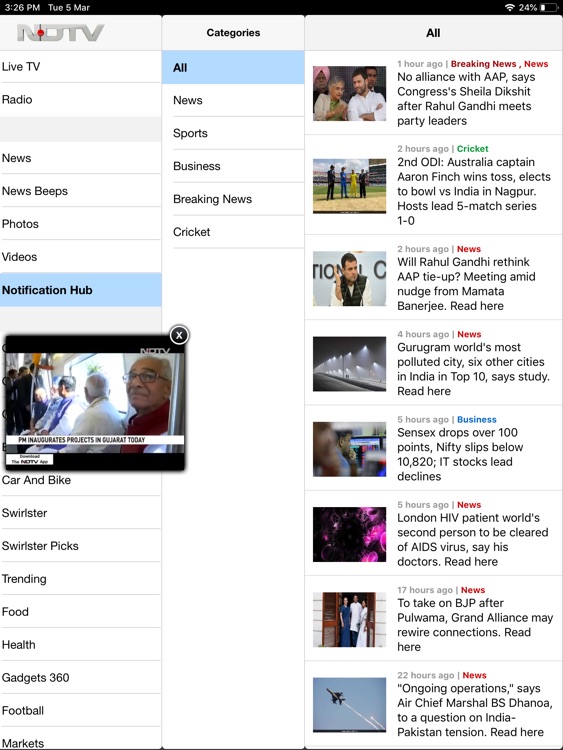The image size is (563, 750).
Task: Select Notification Hub in sidebar
Action: [x=80, y=290]
